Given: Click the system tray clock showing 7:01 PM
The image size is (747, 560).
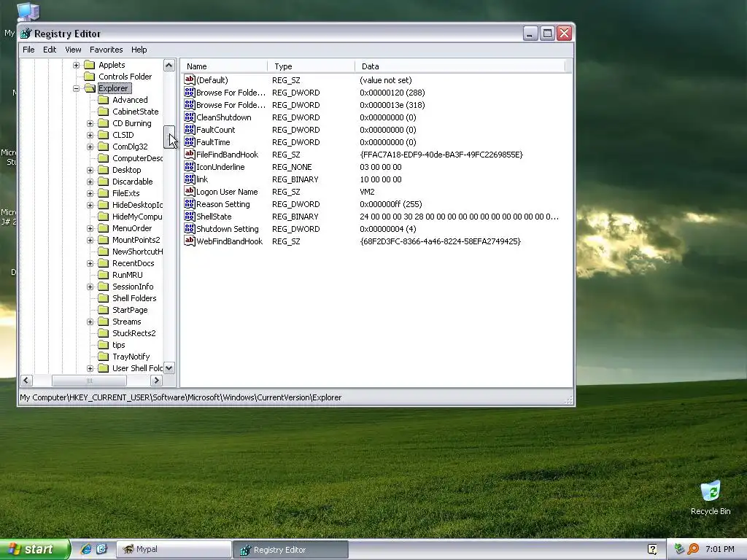Looking at the screenshot, I should pyautogui.click(x=720, y=549).
